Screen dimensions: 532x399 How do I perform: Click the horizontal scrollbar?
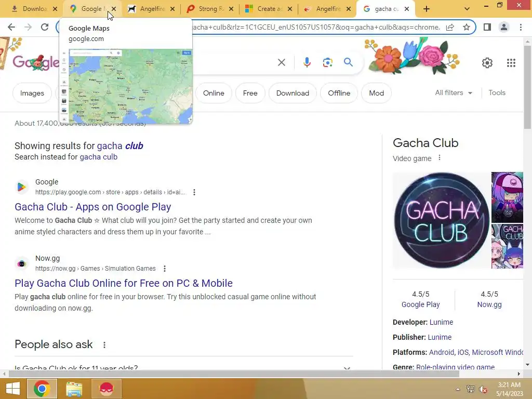234,374
